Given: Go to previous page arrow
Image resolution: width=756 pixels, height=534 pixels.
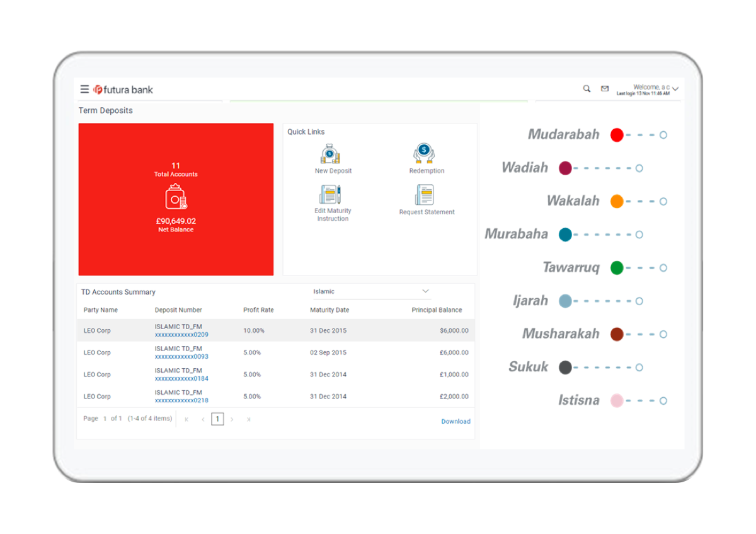Looking at the screenshot, I should coord(203,419).
